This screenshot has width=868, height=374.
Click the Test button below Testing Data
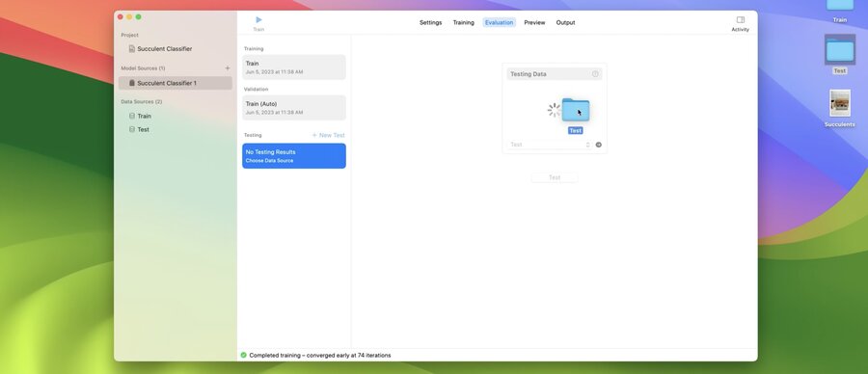coord(555,177)
